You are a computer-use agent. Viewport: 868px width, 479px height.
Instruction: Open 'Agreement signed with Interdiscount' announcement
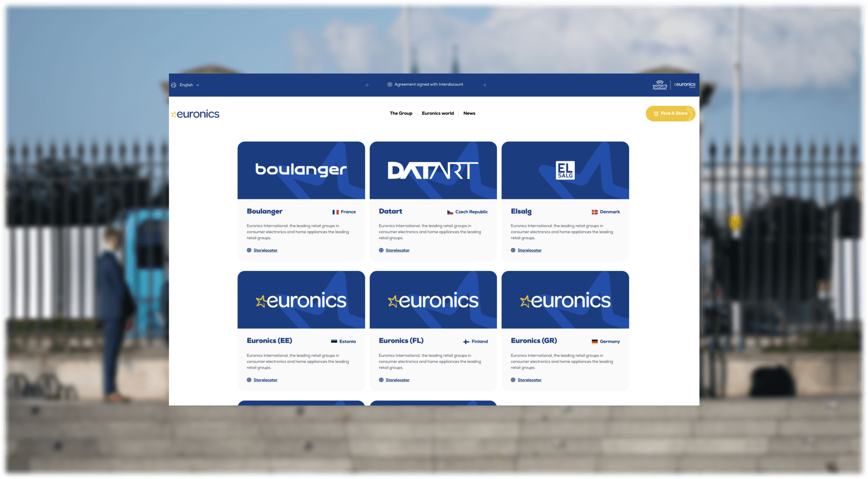coord(429,84)
